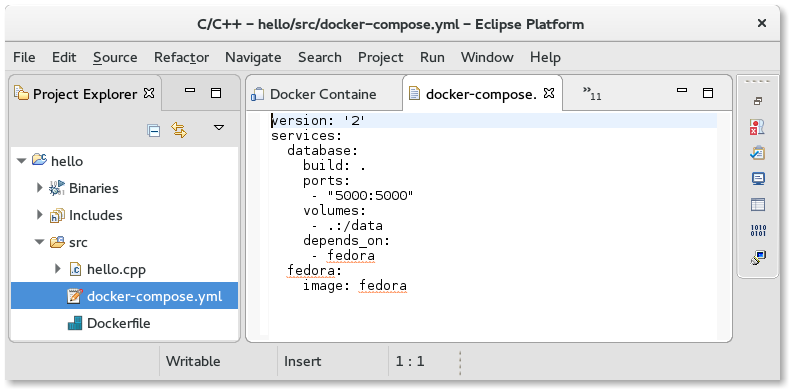Viewport: 789px width, 389px height.
Task: Collapse the hello project tree node
Action: pyautogui.click(x=21, y=161)
